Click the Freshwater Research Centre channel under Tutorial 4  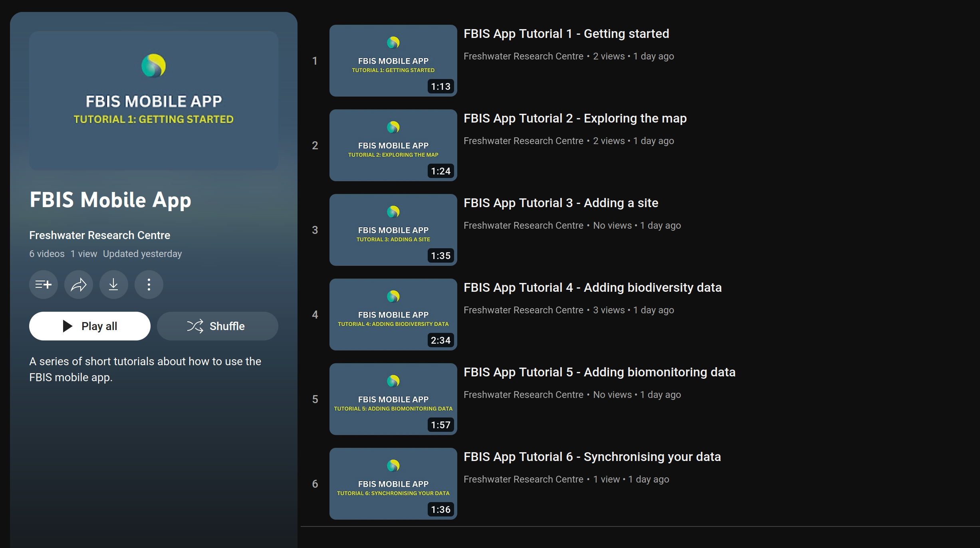[524, 310]
